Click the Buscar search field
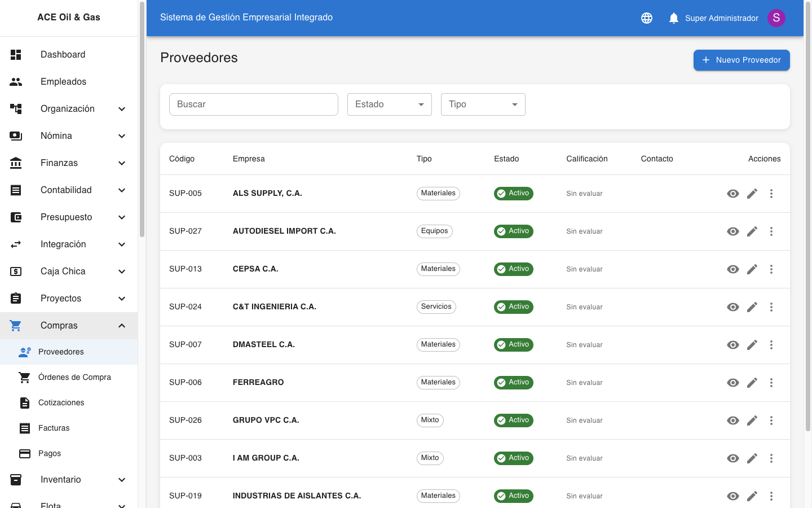 [254, 104]
